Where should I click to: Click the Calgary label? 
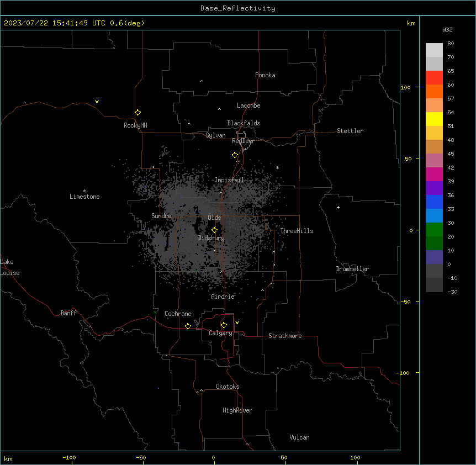(221, 333)
